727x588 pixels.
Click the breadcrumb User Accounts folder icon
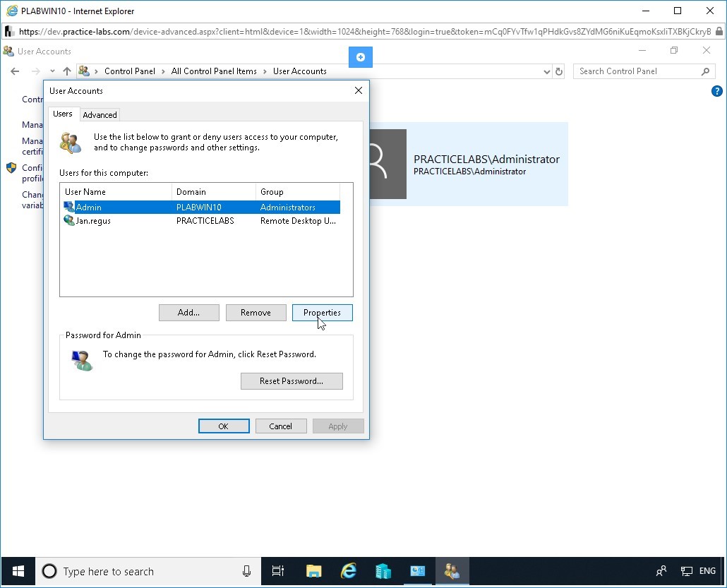coord(84,71)
